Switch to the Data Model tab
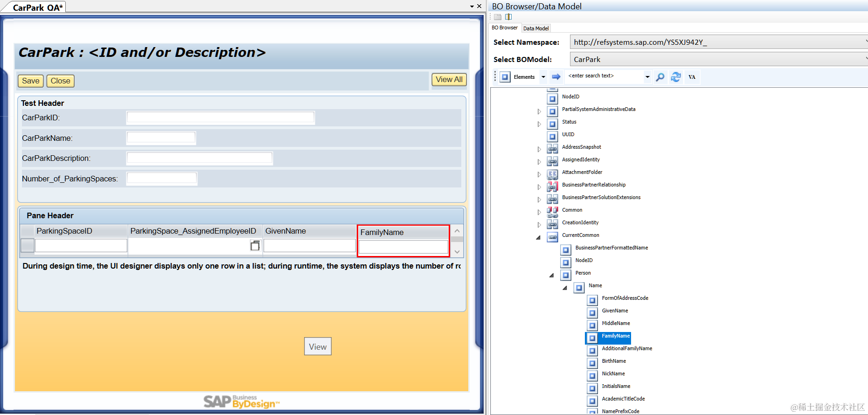Viewport: 868px width, 415px height. [536, 28]
